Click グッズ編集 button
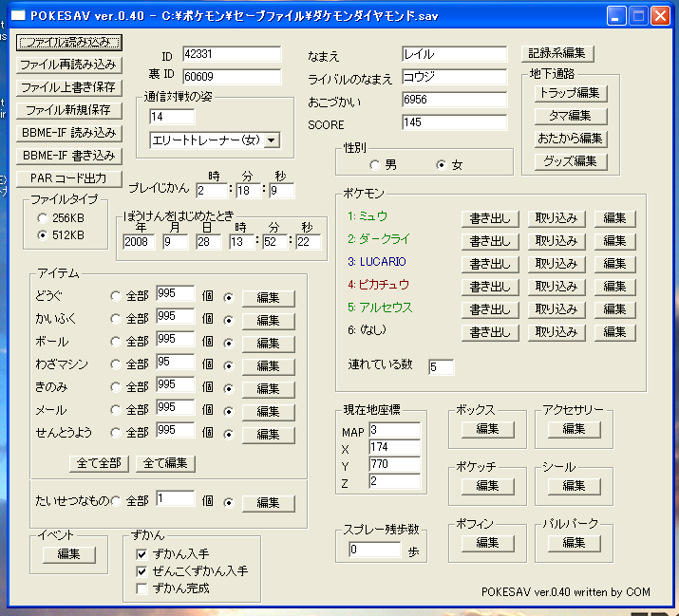Image resolution: width=679 pixels, height=616 pixels. pyautogui.click(x=571, y=162)
